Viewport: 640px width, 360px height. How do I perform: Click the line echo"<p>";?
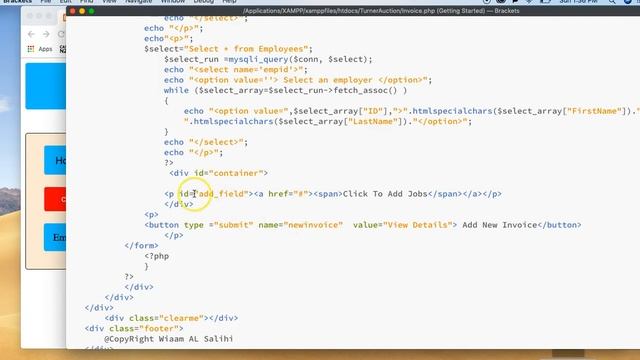pos(168,38)
